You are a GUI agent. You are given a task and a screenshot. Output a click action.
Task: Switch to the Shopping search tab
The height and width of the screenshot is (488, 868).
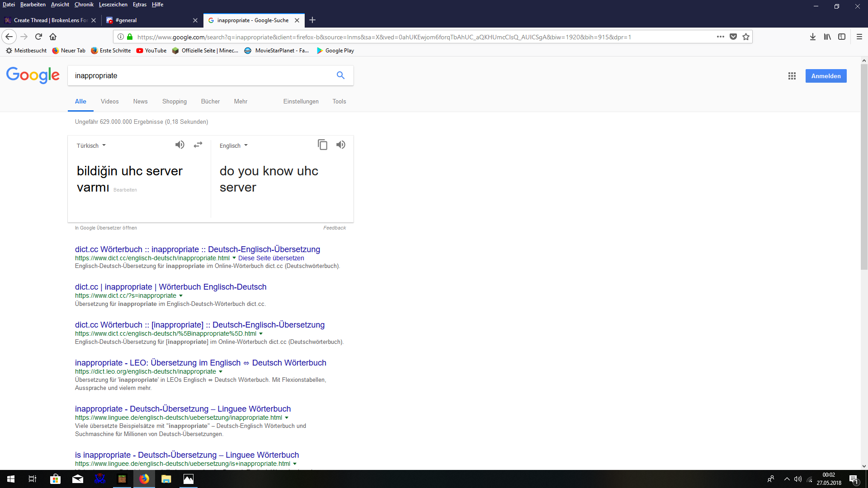pos(175,101)
